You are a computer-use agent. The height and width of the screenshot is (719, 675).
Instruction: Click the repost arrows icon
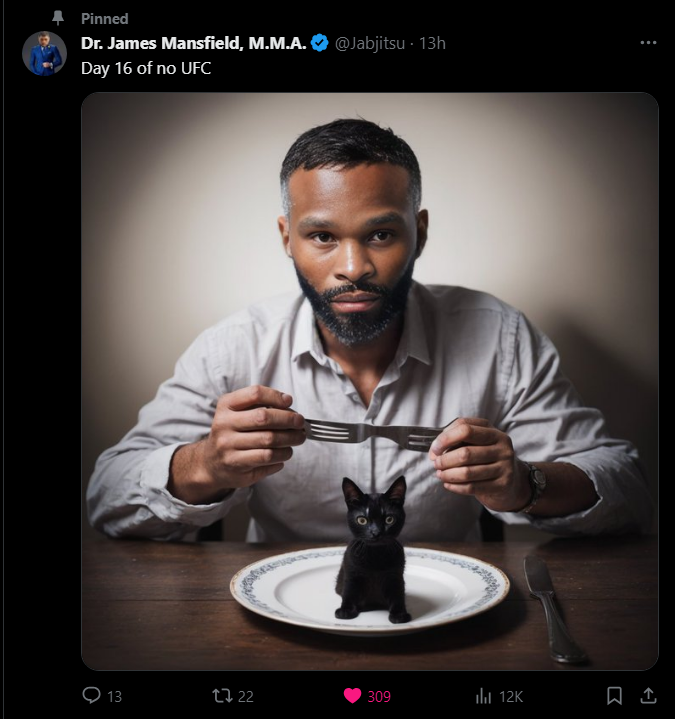point(223,696)
